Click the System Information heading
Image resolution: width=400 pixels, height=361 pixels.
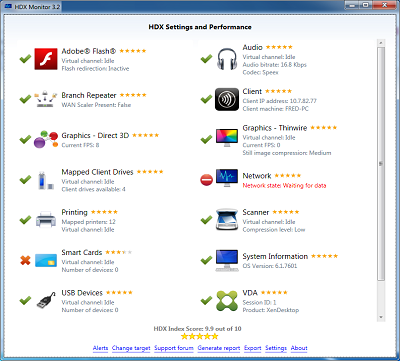point(275,256)
